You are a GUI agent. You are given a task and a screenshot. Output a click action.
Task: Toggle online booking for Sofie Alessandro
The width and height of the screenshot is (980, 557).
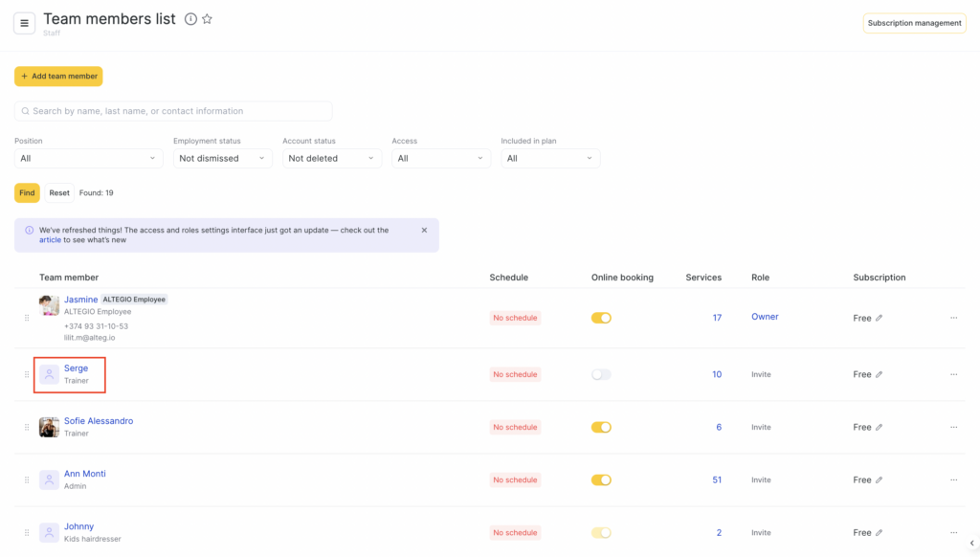pyautogui.click(x=601, y=427)
